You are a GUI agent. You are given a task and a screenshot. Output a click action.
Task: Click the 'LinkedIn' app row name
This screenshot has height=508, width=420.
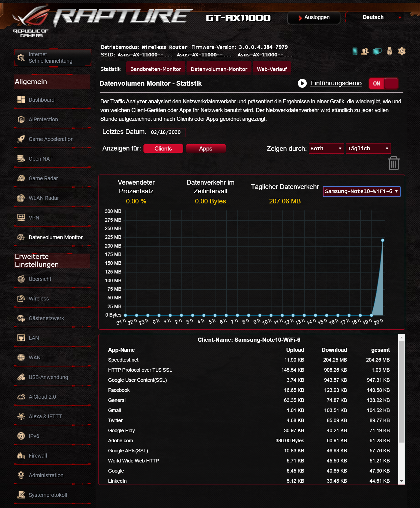click(117, 481)
